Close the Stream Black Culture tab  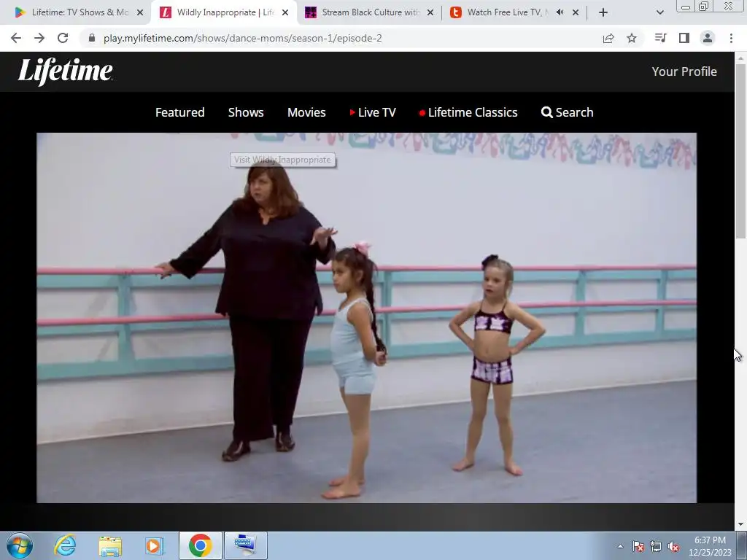430,13
